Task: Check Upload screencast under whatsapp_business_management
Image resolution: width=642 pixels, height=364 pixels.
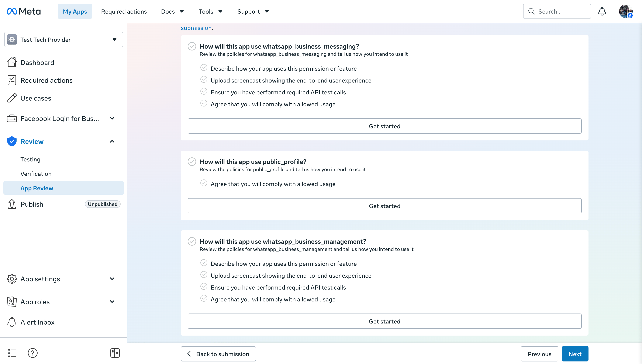Action: (x=204, y=274)
